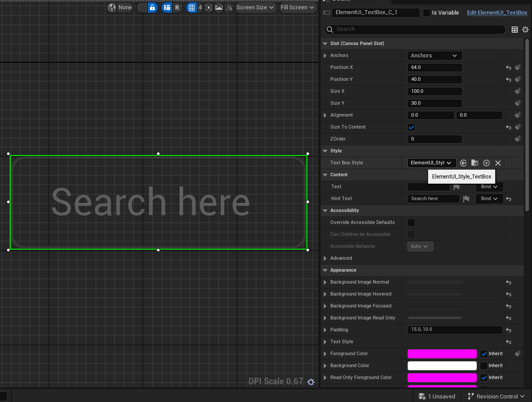Viewport: 532px width, 402px height.
Task: Enable Override Accessible Defaults checkbox
Action: [411, 223]
